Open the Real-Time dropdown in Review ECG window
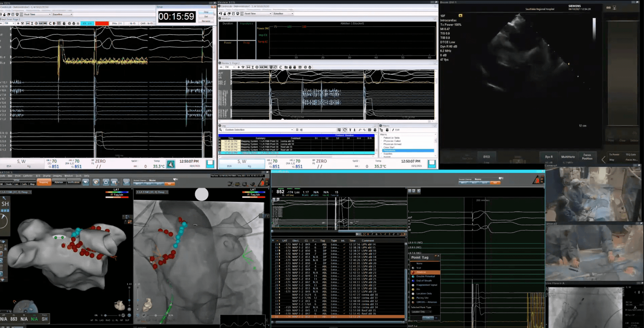This screenshot has height=328, width=644. (x=258, y=14)
